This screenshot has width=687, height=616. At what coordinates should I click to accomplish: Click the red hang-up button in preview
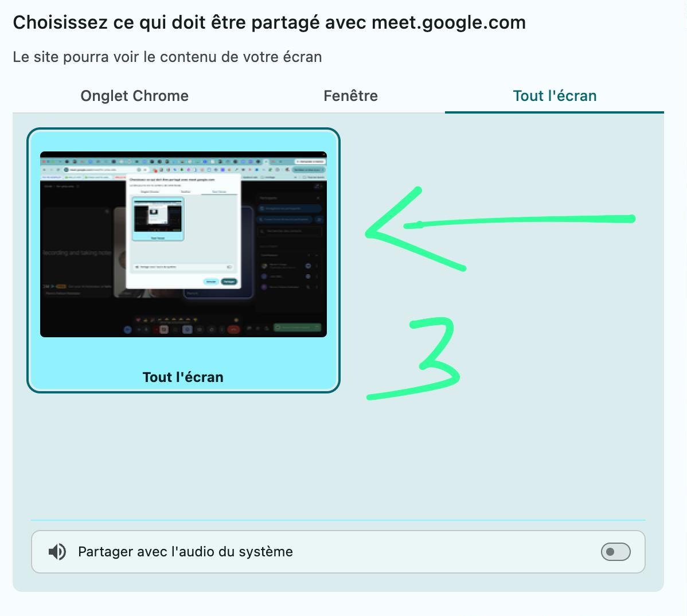(234, 329)
